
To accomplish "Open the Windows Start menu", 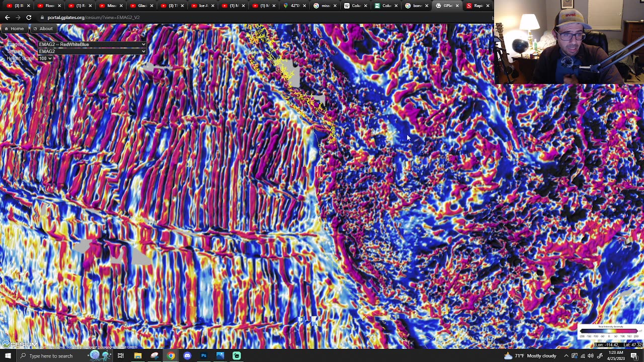I will tap(8, 356).
